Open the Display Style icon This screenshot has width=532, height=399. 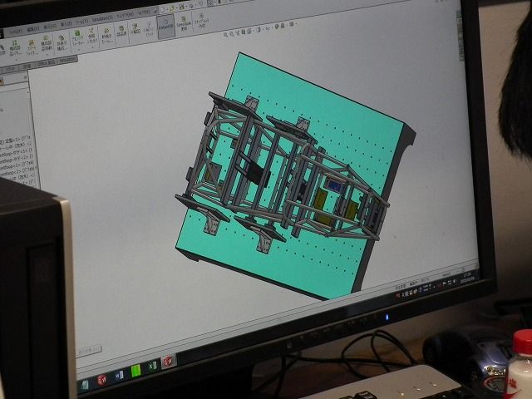(259, 30)
